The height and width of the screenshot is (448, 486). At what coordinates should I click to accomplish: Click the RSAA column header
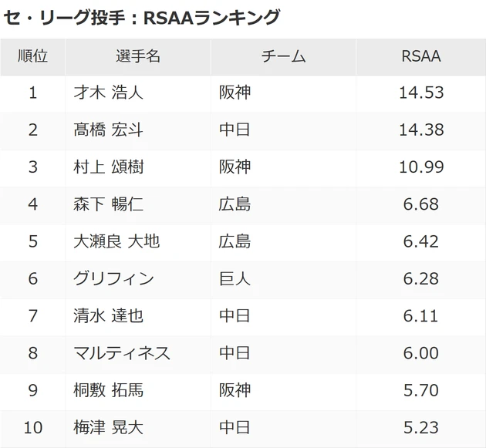click(421, 56)
